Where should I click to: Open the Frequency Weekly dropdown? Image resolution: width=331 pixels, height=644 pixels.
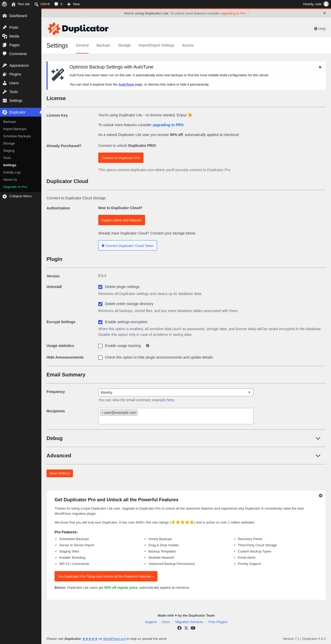pyautogui.click(x=176, y=392)
